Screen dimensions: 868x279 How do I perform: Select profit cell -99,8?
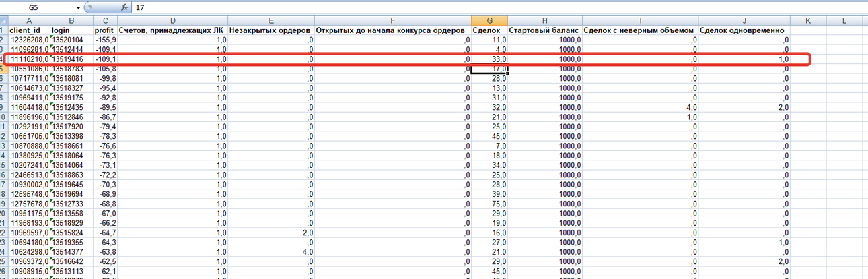coord(105,78)
